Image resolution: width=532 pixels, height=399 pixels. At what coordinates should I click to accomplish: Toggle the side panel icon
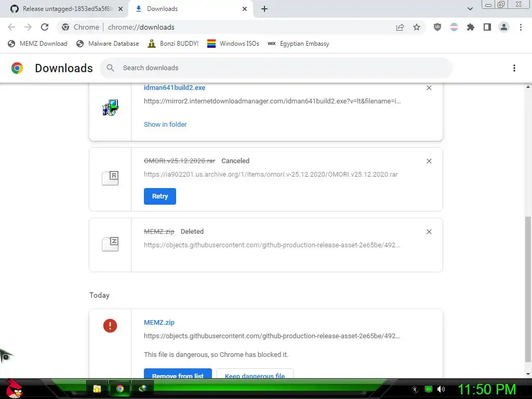coord(487,27)
